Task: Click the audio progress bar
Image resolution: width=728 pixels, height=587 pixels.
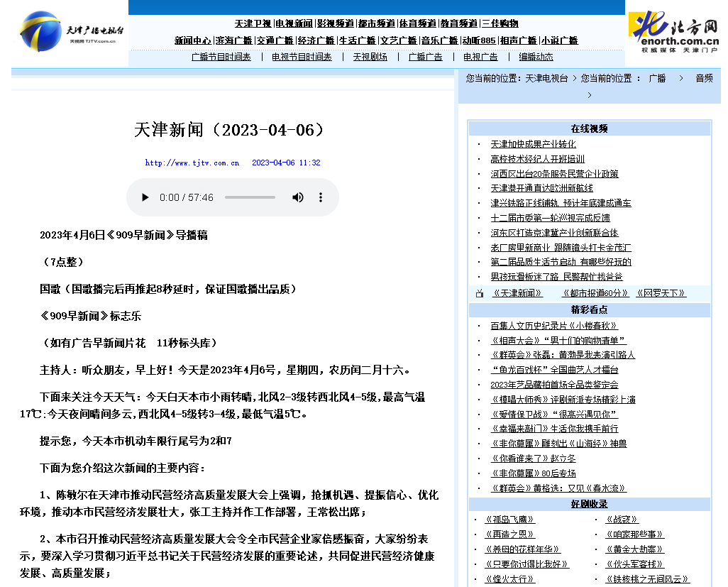Action: click(250, 197)
